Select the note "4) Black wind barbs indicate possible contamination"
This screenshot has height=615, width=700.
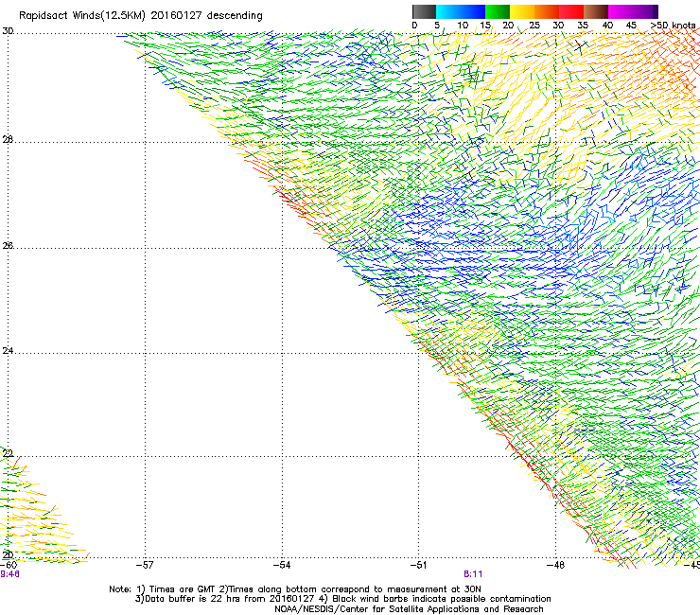435,599
